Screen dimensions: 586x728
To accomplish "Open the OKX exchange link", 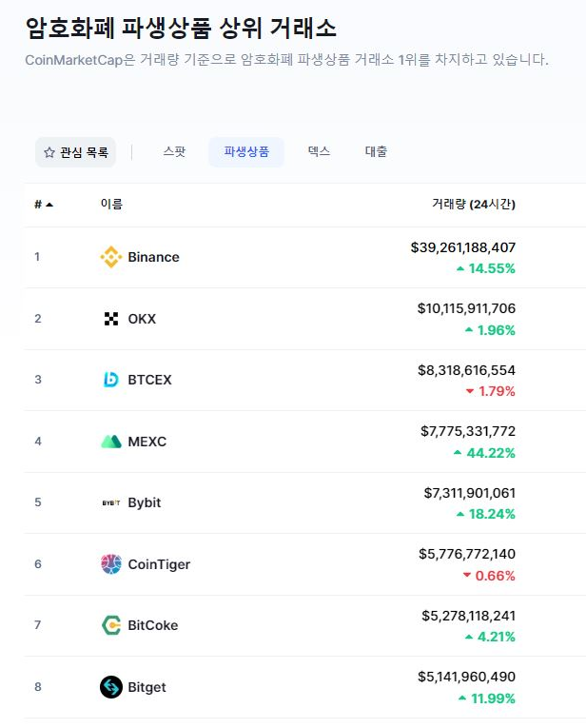I will (142, 319).
